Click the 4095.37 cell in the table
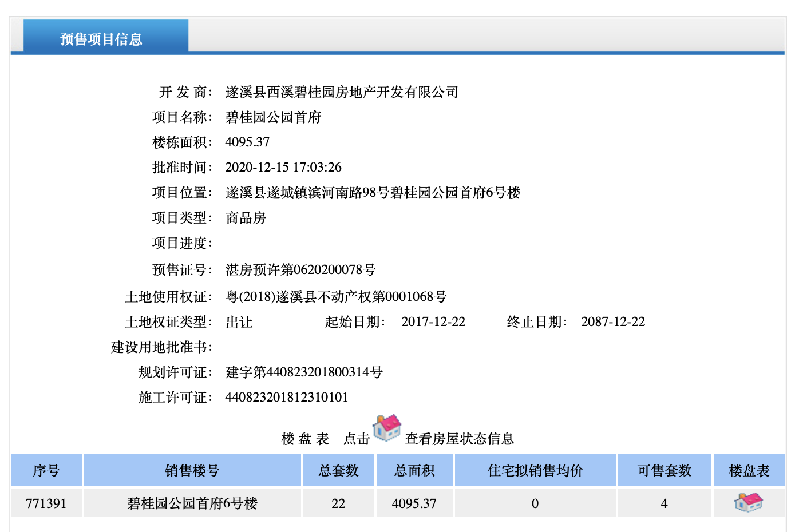The height and width of the screenshot is (532, 799). (414, 503)
